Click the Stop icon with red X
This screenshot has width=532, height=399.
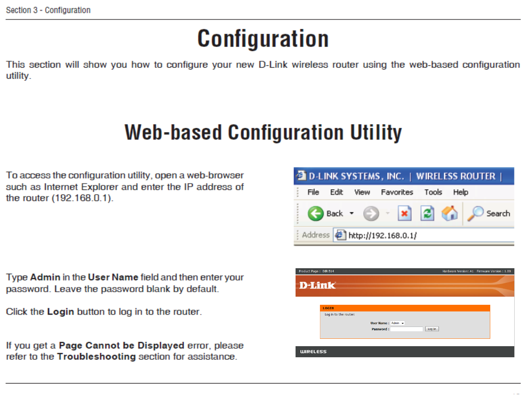pyautogui.click(x=405, y=214)
